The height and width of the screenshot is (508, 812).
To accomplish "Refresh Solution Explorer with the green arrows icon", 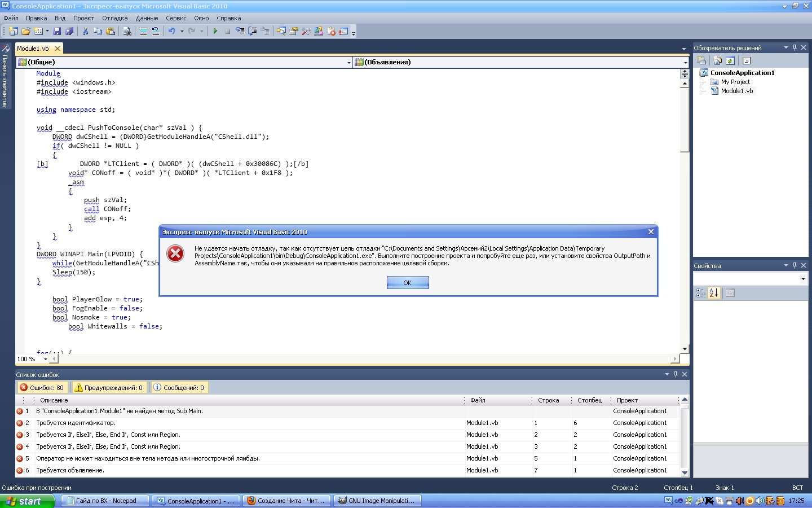I will (730, 61).
